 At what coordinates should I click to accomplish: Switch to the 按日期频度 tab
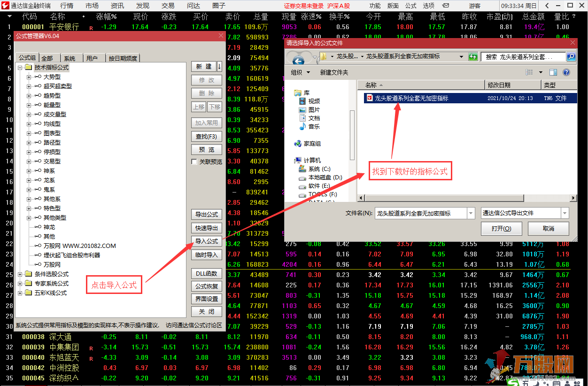[x=123, y=58]
